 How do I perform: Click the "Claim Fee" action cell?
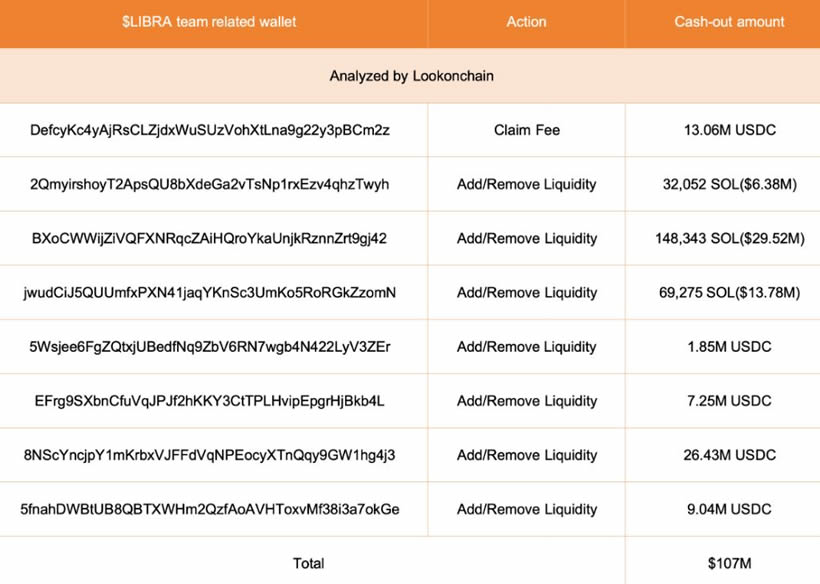coord(526,130)
